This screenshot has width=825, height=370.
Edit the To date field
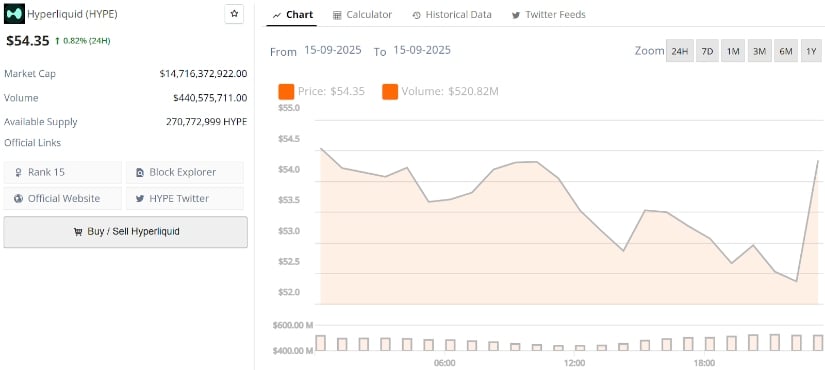click(x=422, y=50)
